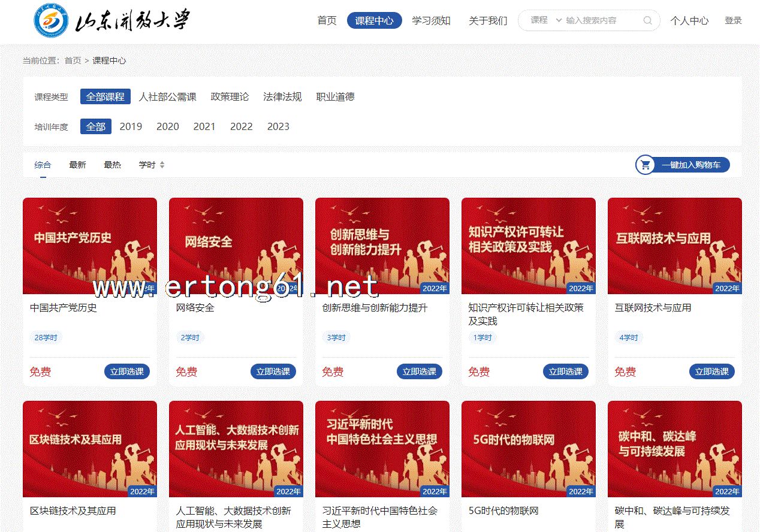The height and width of the screenshot is (532, 760).
Task: Sort courses by 最新
Action: (x=77, y=165)
